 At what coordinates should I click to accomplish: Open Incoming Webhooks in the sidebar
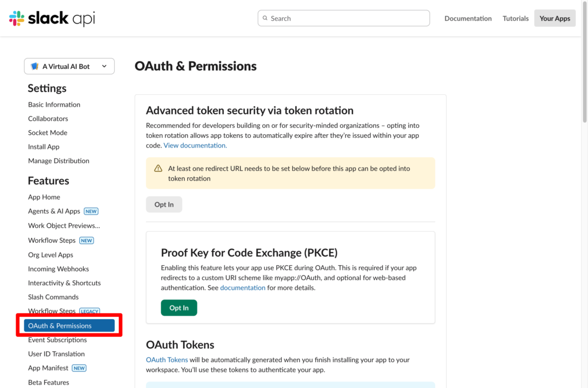[x=59, y=269]
